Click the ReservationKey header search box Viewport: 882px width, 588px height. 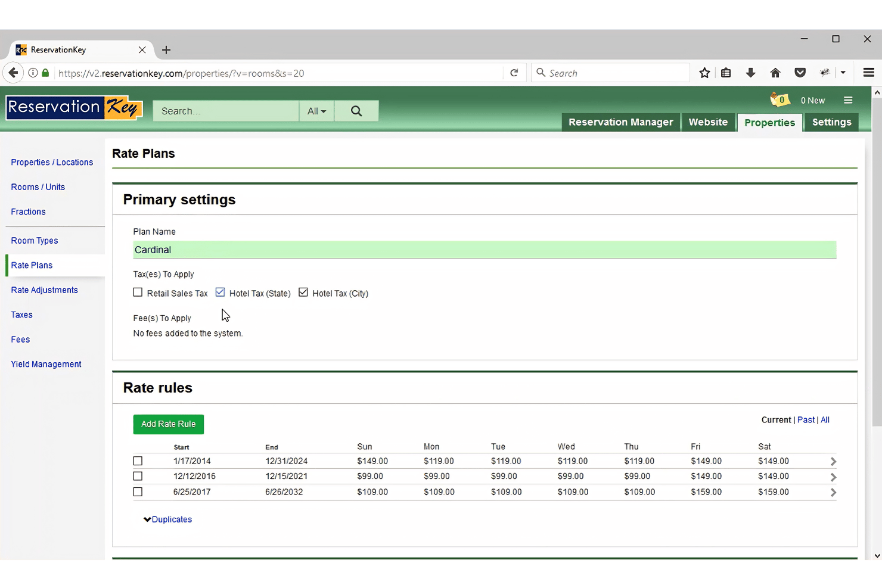pyautogui.click(x=226, y=111)
